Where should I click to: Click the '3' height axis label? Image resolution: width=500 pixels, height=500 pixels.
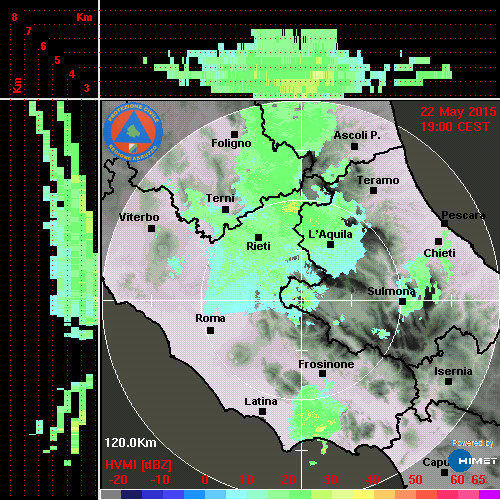[86, 88]
